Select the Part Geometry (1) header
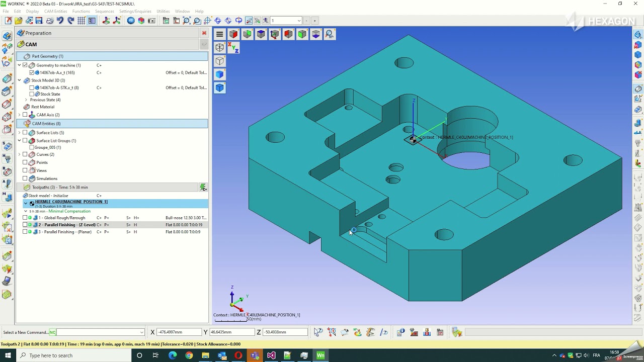This screenshot has width=644, height=362. click(112, 56)
